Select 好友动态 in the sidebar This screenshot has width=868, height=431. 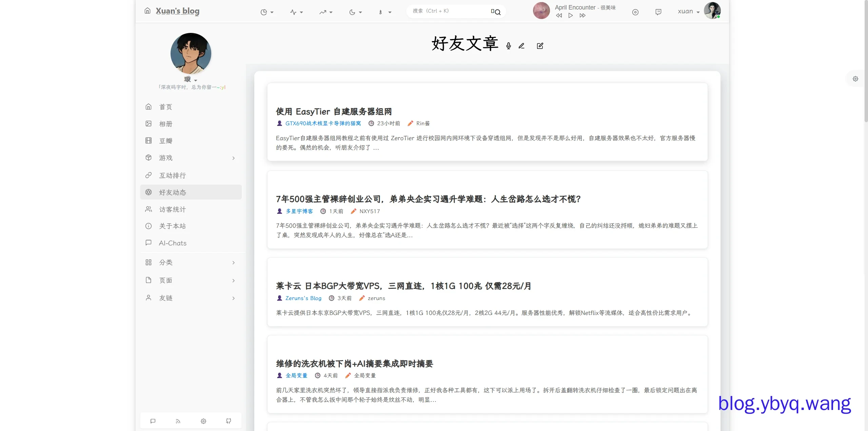click(191, 192)
